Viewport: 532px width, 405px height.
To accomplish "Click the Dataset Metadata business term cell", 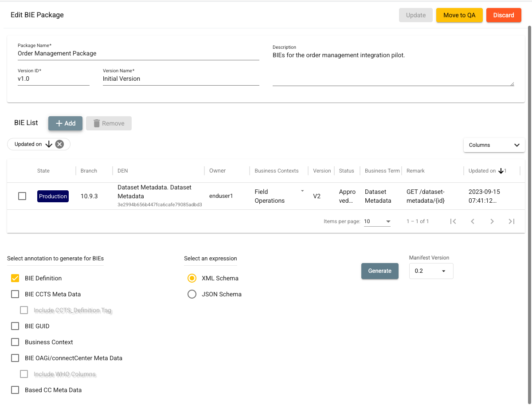I will 378,196.
